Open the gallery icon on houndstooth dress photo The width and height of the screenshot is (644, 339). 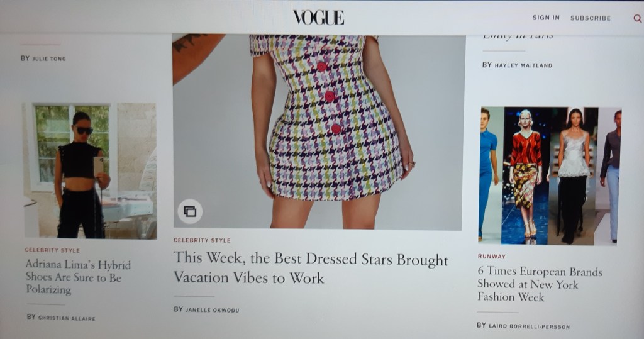pos(190,211)
